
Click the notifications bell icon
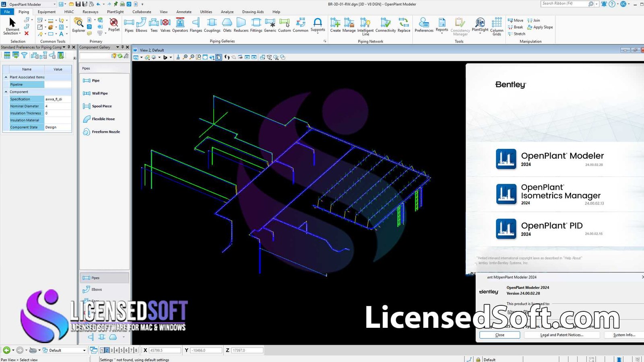click(x=604, y=4)
